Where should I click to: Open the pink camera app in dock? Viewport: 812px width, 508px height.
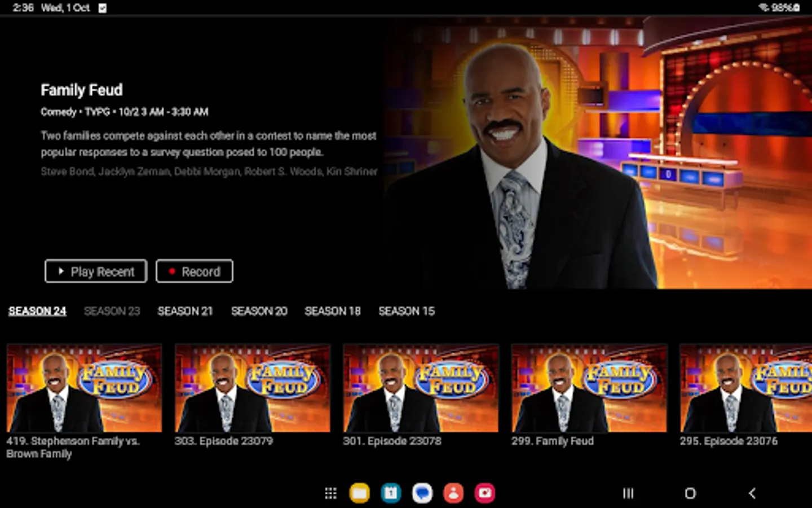pos(484,493)
